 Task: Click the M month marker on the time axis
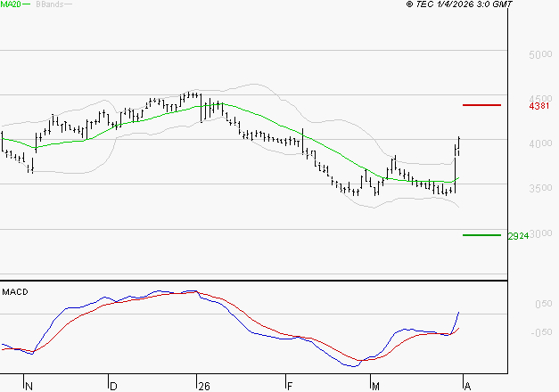point(375,387)
